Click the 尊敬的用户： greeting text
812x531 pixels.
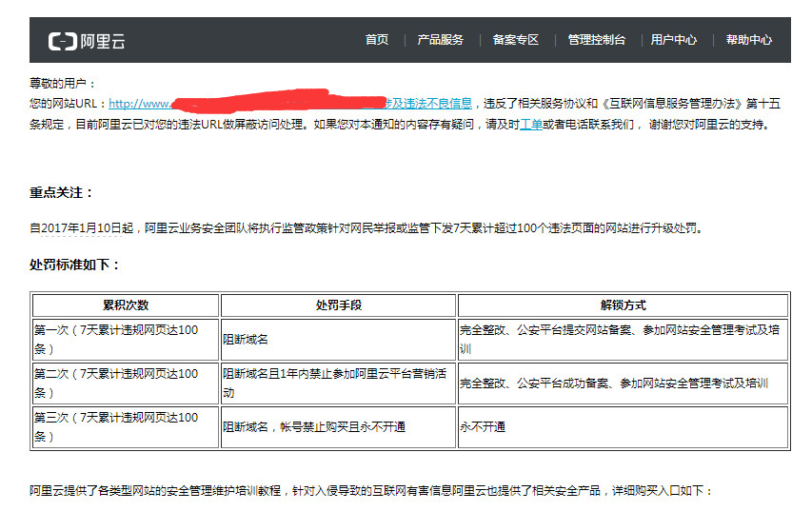(x=63, y=84)
